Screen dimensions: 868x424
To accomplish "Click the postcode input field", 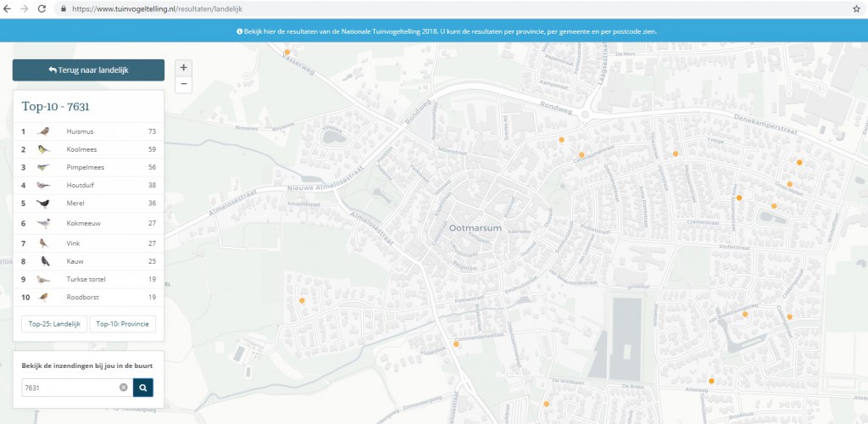I will tap(70, 388).
